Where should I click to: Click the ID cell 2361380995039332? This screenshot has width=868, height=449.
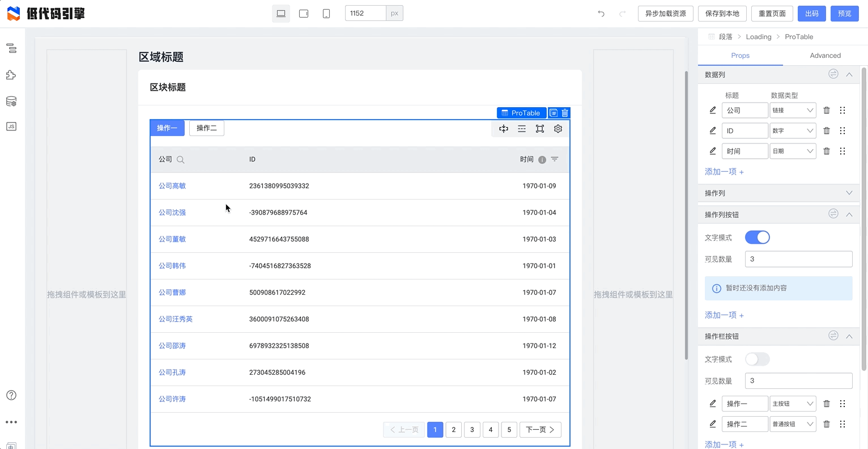coord(279,186)
